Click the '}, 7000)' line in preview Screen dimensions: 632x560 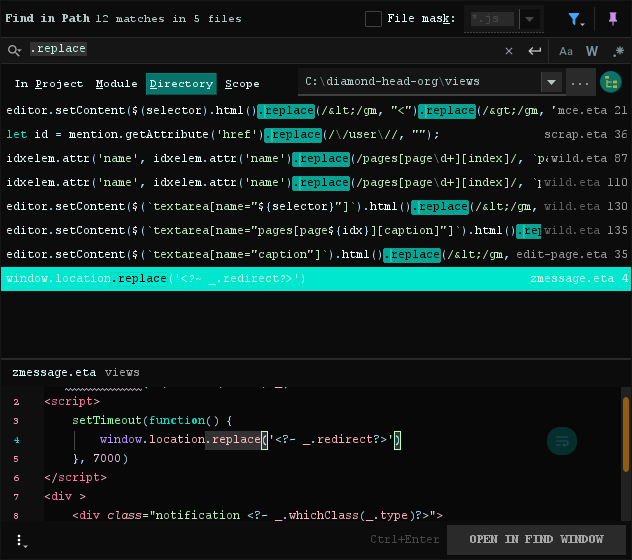click(100, 458)
